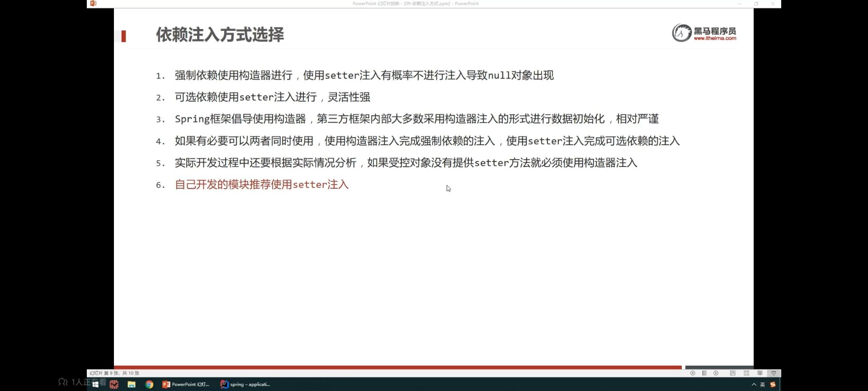Switch to Reading view icon
This screenshot has width=868, height=391.
coord(760,373)
